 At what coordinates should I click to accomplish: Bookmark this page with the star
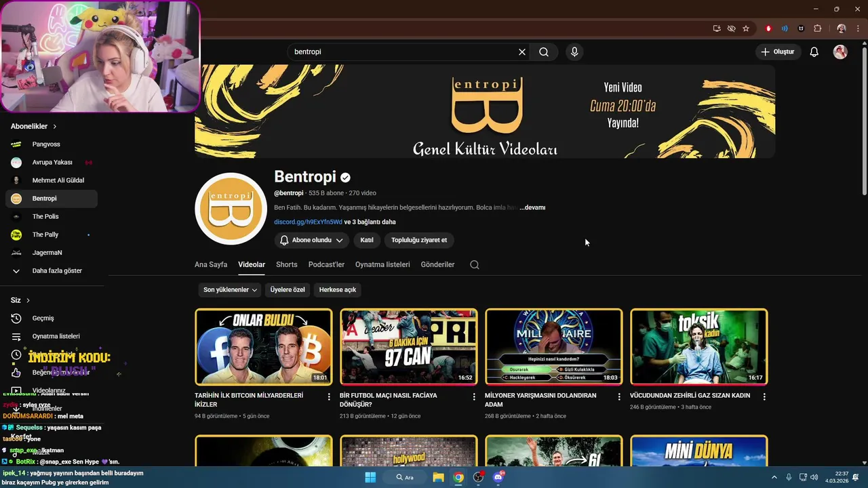click(x=746, y=28)
